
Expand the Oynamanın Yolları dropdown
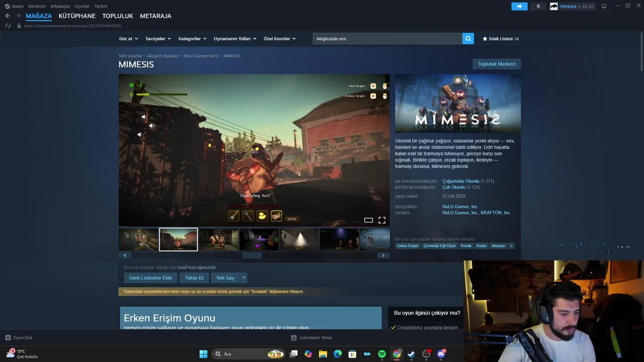point(235,39)
